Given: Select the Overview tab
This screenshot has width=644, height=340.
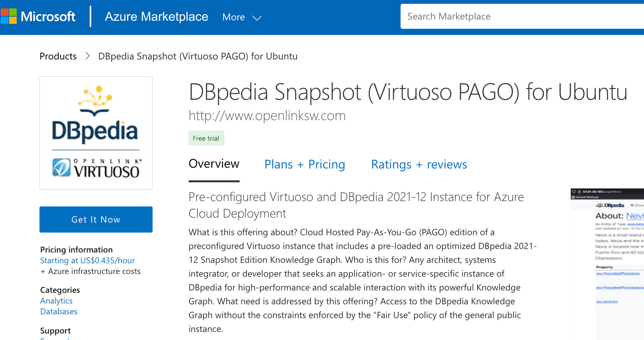Looking at the screenshot, I should tap(214, 164).
